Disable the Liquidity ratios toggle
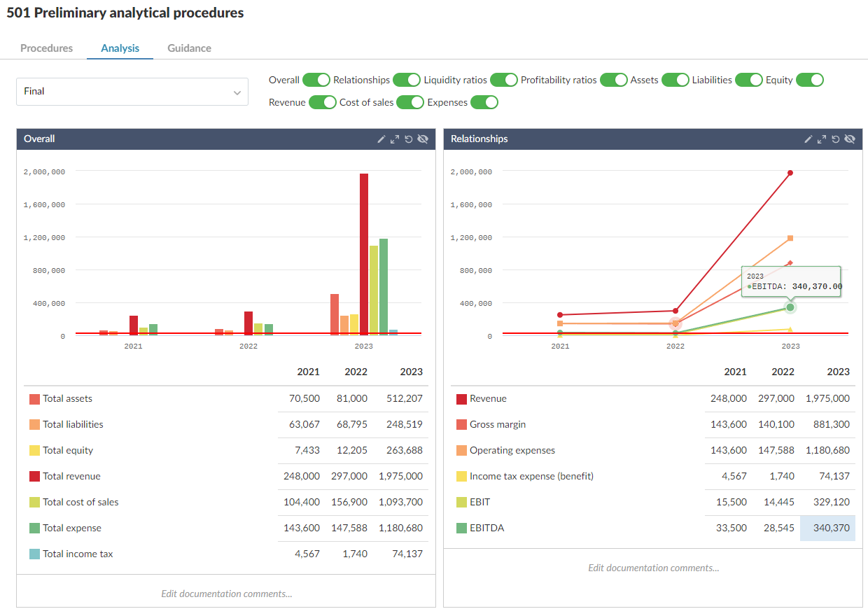The height and width of the screenshot is (609, 868). click(x=504, y=80)
